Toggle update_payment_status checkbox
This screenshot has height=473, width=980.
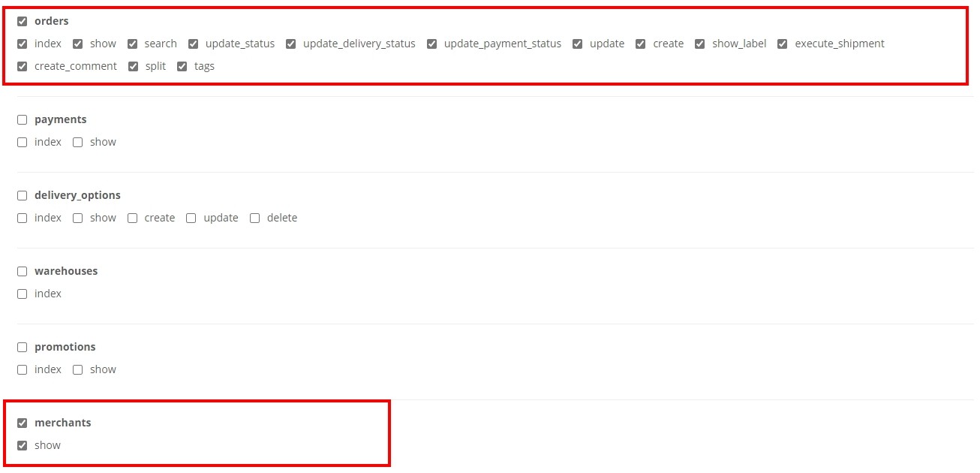(x=432, y=44)
